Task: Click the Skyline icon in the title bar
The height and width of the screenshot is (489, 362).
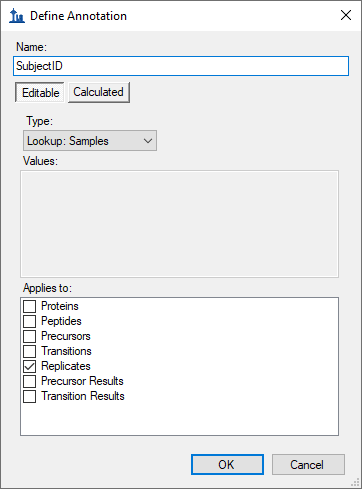Action: tap(17, 16)
